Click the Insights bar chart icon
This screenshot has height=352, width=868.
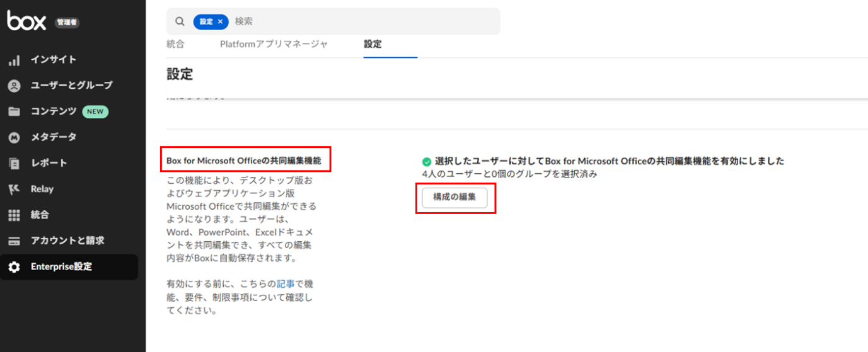tap(14, 60)
